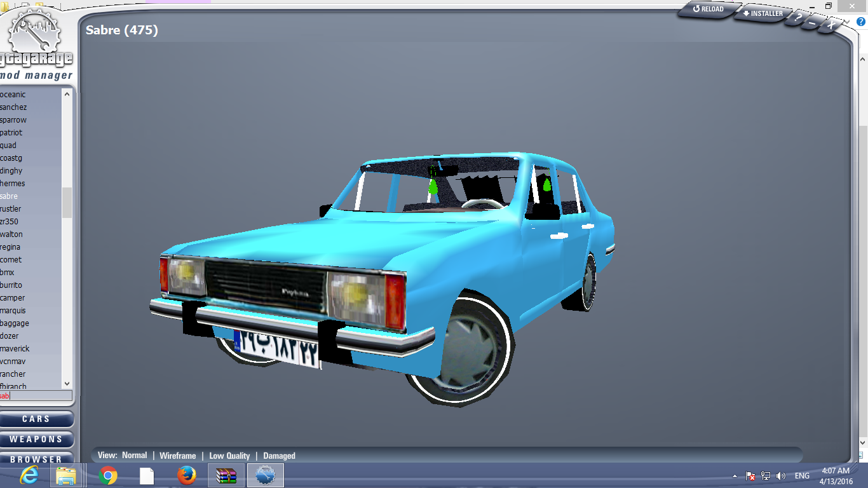Select 'patriot' in the vehicle list
Viewport: 868px width, 488px height.
click(11, 133)
